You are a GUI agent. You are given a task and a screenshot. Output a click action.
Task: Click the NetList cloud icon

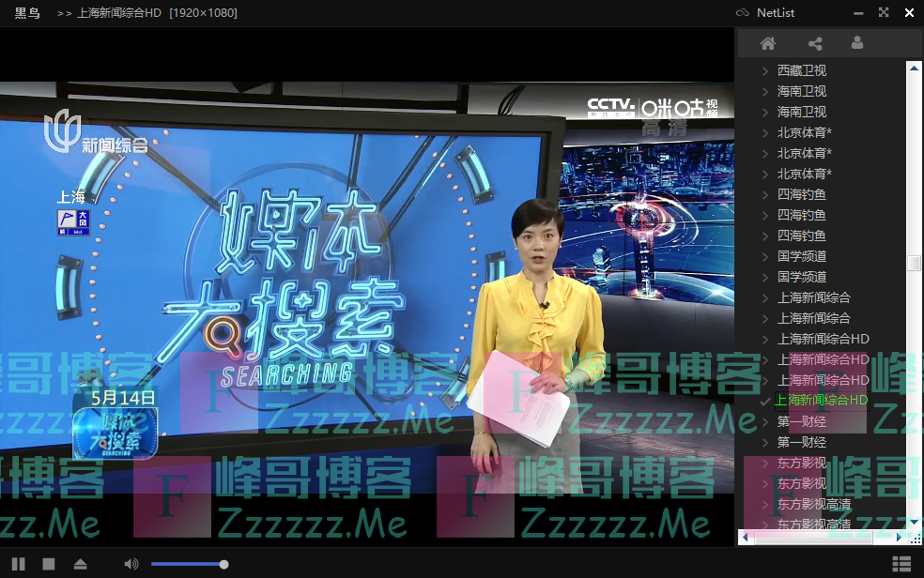tap(743, 12)
